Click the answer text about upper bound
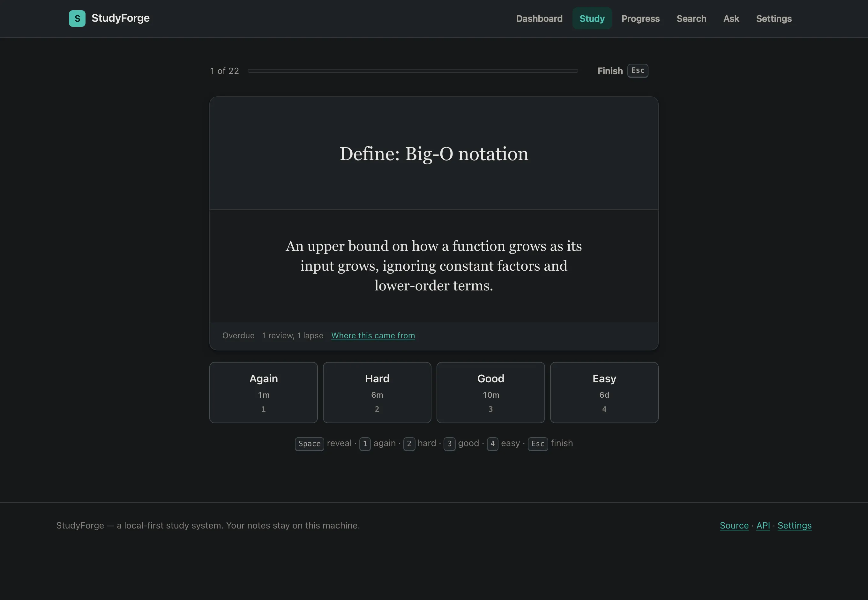Viewport: 868px width, 600px height. coord(434,266)
